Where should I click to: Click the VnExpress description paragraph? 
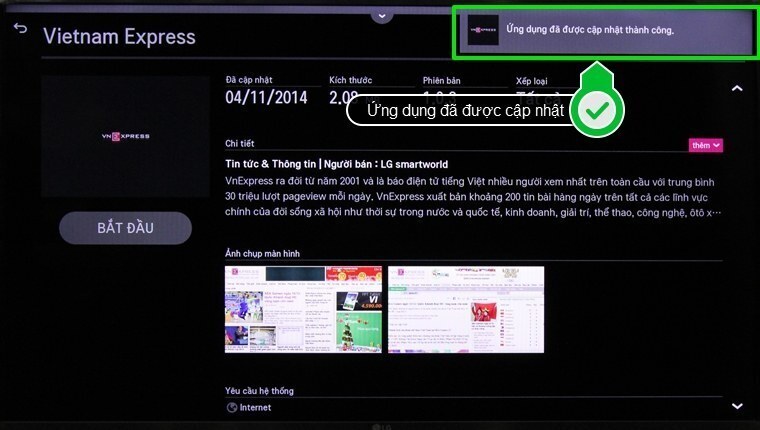tap(472, 197)
